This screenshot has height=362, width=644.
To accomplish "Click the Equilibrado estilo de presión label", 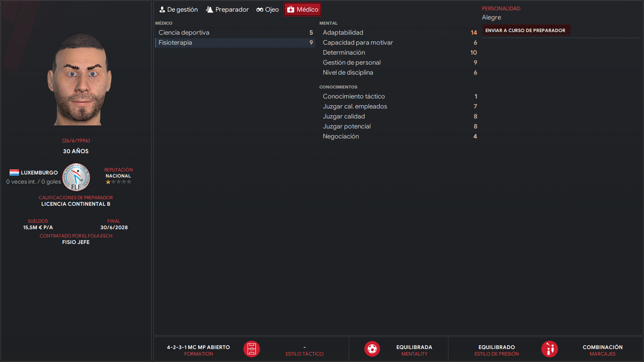I will tap(497, 347).
